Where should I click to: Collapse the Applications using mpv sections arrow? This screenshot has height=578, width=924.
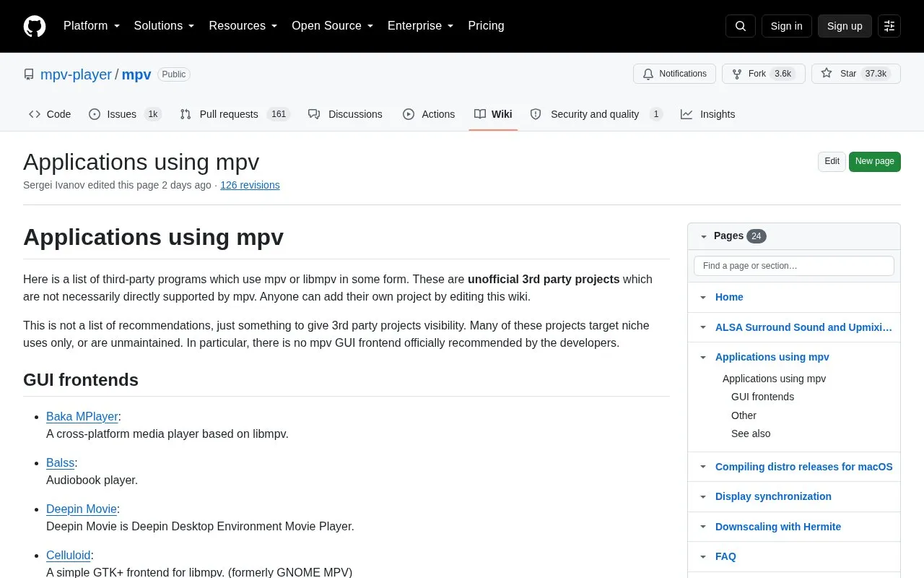coord(703,357)
